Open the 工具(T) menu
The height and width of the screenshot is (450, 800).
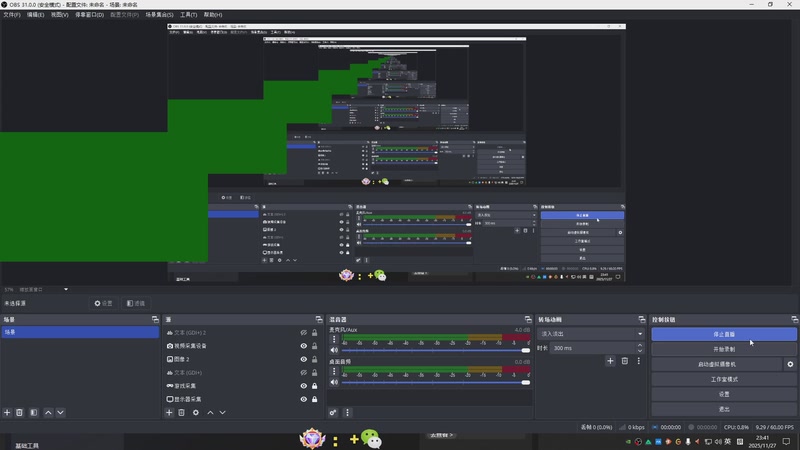point(188,15)
